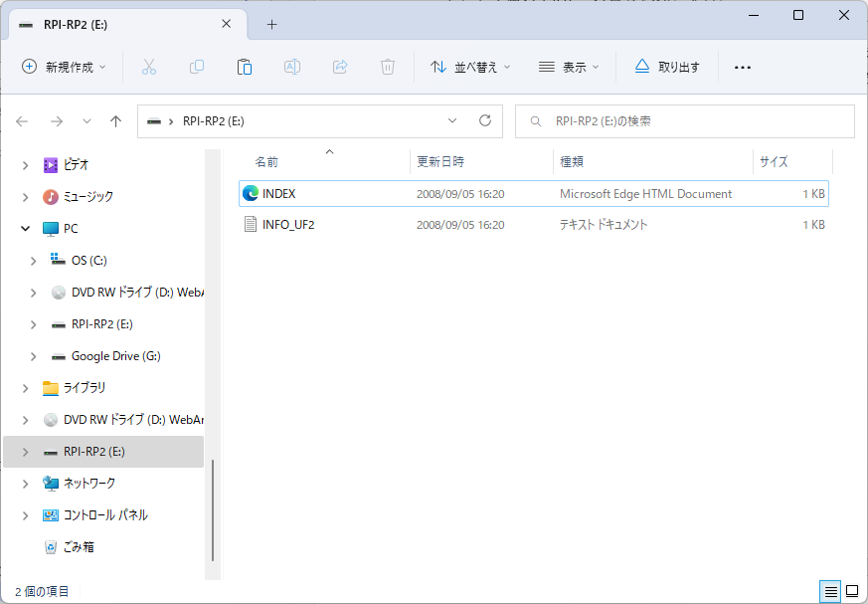Sort by the 種類 column header

[x=572, y=162]
